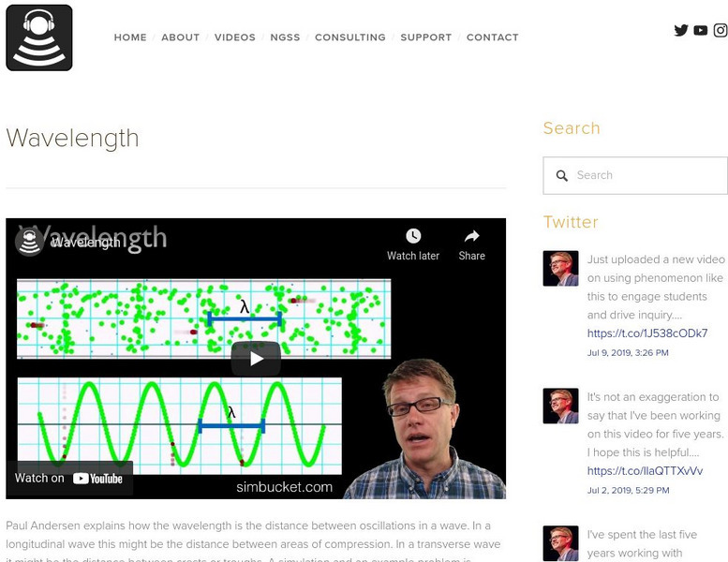Select the CONSULTING menu item
The image size is (728, 562).
pos(349,37)
